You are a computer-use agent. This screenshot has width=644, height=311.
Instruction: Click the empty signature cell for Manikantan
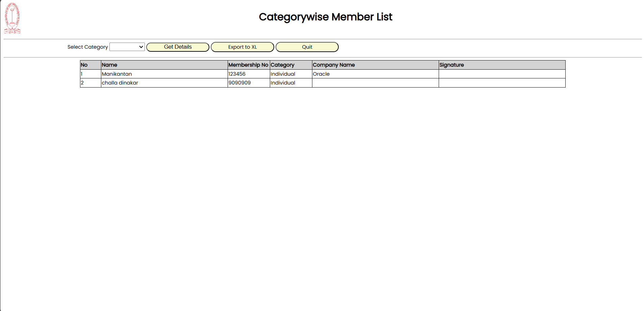[502, 74]
